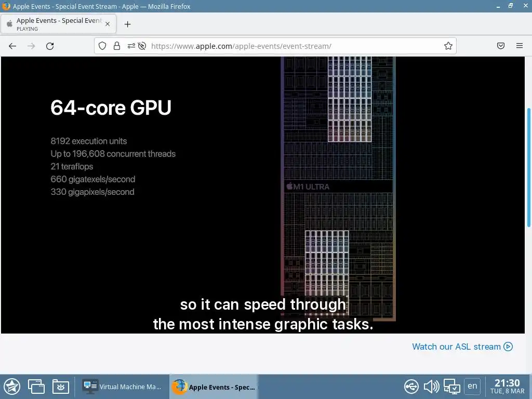Click '660 gigatexels/second' text
532x399 pixels.
tap(93, 179)
